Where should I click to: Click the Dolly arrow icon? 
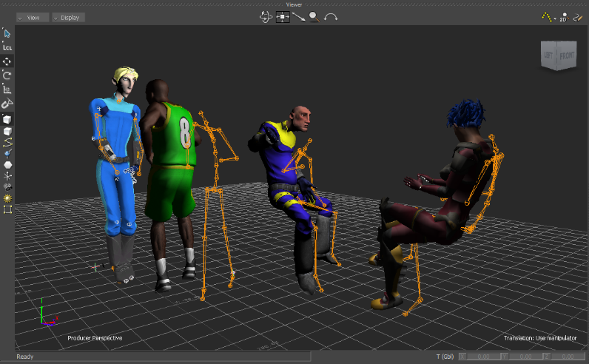coord(299,16)
